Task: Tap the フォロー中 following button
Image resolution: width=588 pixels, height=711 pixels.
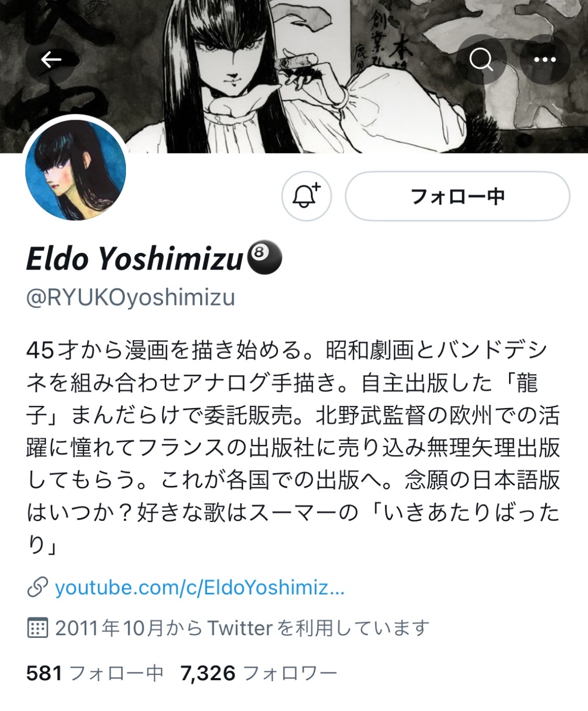Action: pos(457,196)
